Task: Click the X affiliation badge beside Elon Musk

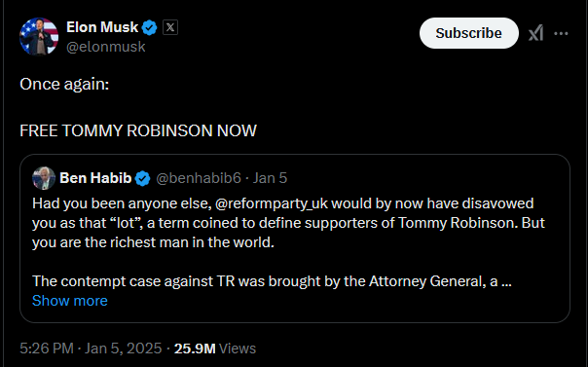Action: point(170,27)
